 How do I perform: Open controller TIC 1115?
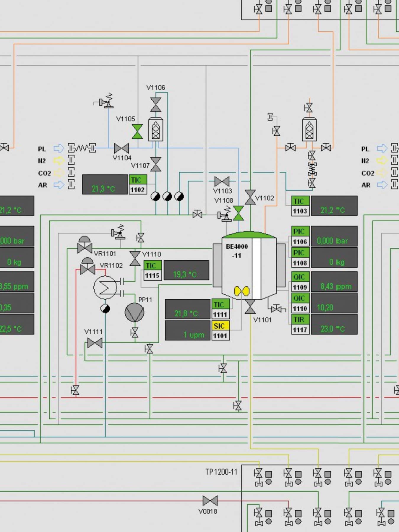click(x=153, y=270)
